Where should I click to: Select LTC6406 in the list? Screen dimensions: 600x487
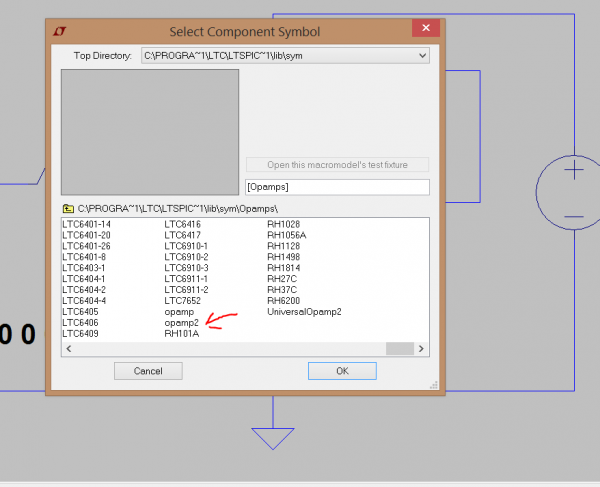pyautogui.click(x=80, y=322)
